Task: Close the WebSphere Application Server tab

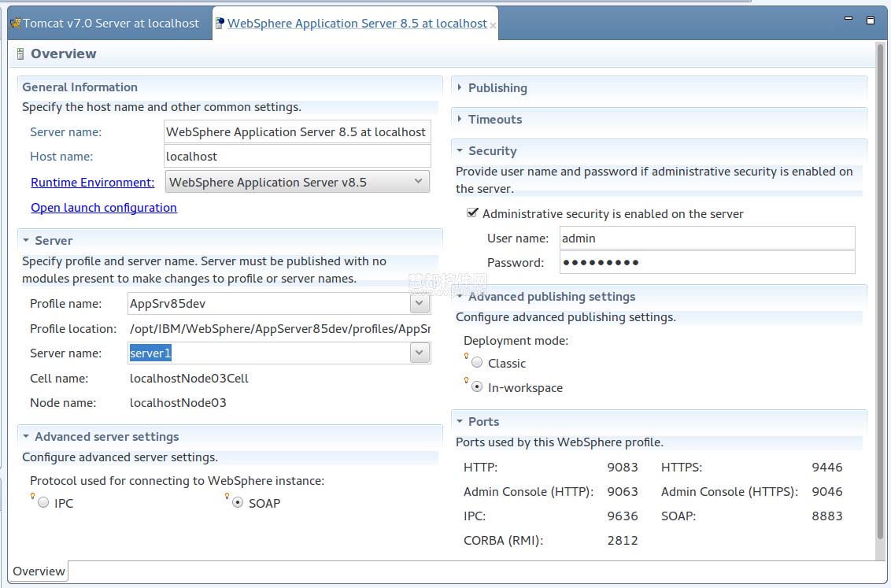Action: click(494, 25)
